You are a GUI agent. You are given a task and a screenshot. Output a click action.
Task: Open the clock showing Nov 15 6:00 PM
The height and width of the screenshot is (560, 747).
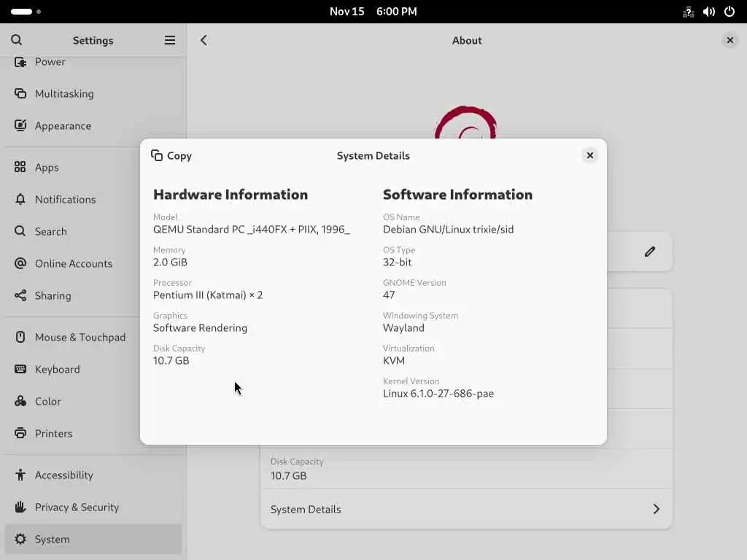point(373,12)
